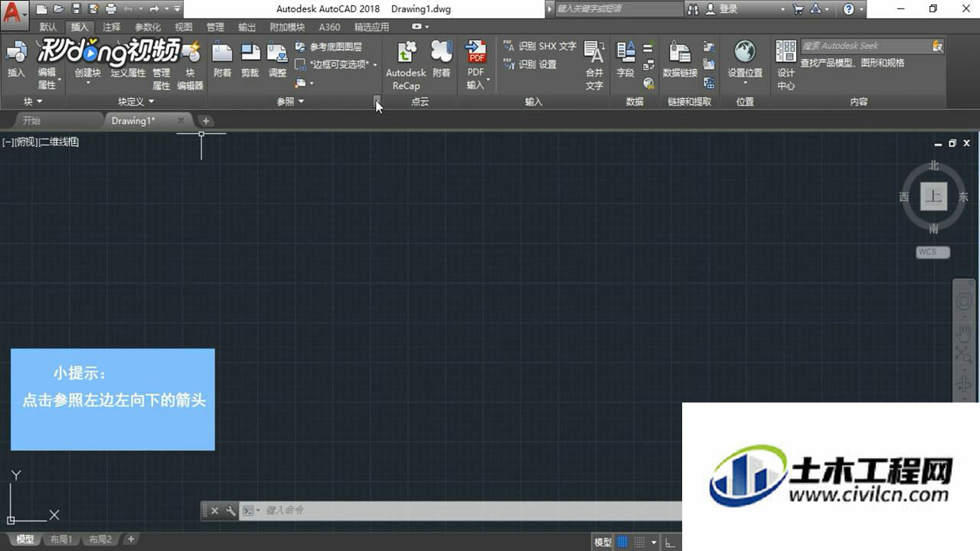Expand the 参照 panel dropdown
980x551 pixels.
(x=291, y=101)
